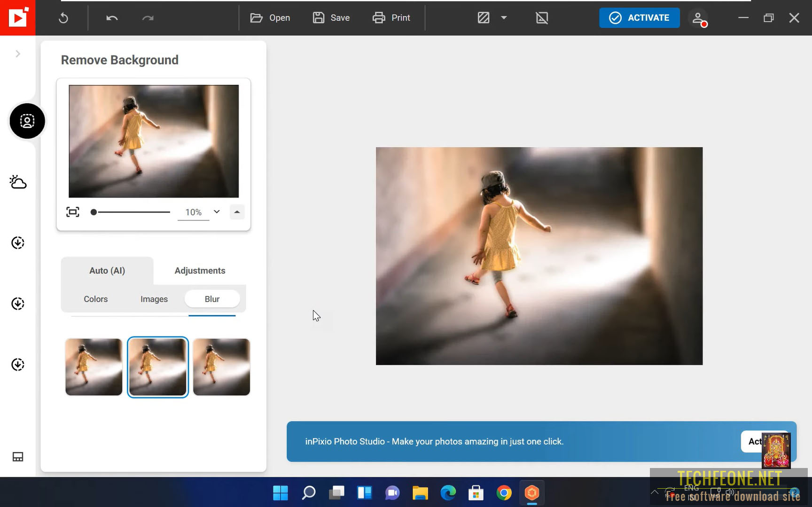Select the middle blur preset thumbnail

click(x=157, y=367)
